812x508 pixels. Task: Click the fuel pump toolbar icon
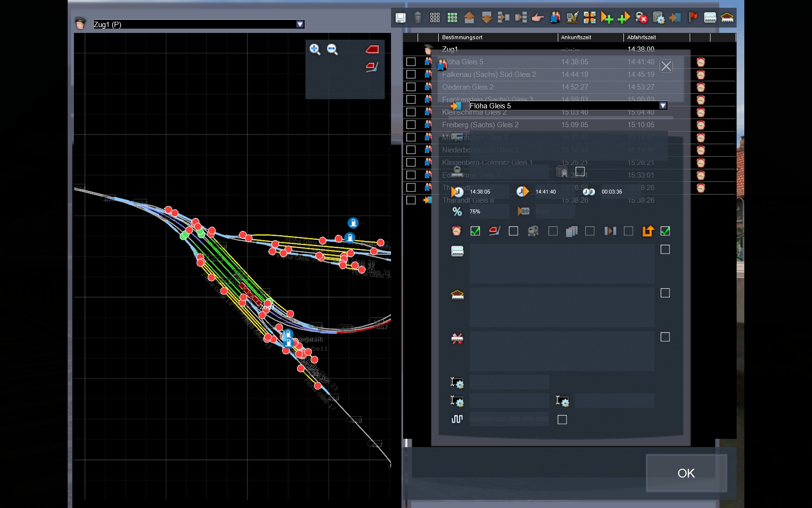click(572, 18)
